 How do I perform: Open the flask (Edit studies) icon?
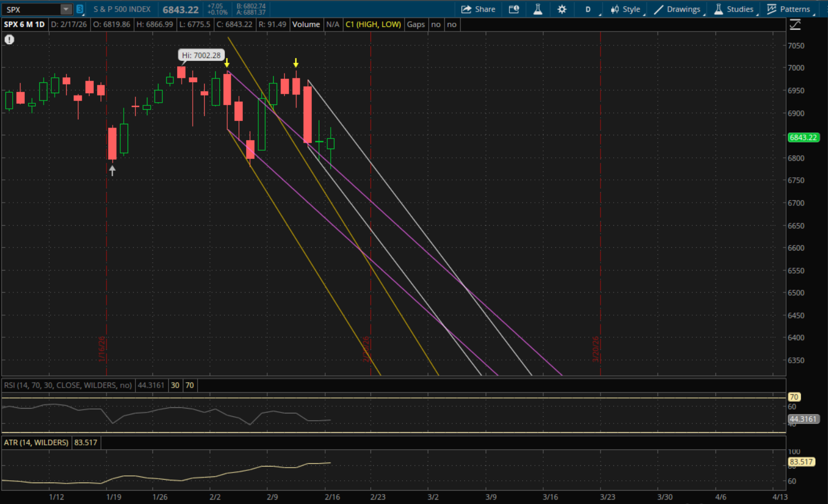[538, 9]
